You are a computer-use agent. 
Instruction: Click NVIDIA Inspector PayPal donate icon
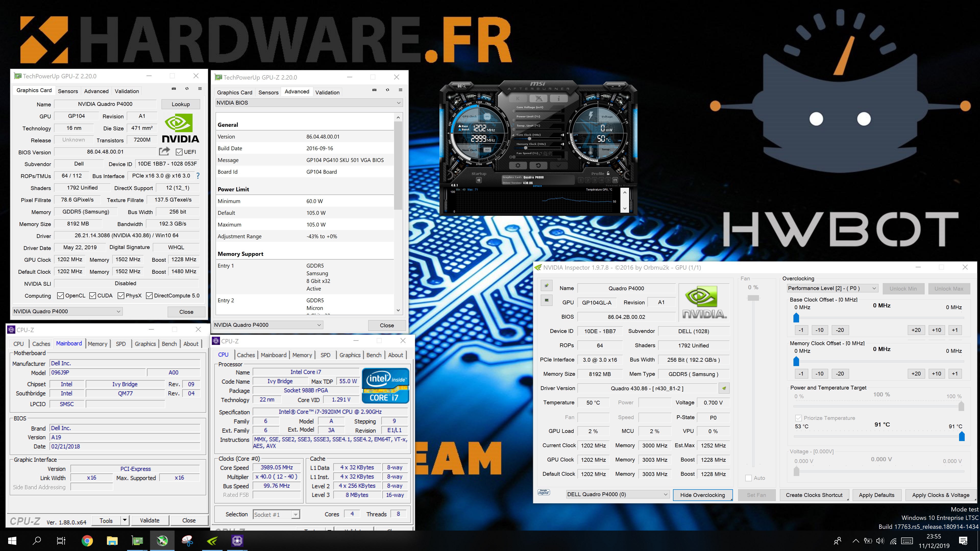tap(544, 492)
